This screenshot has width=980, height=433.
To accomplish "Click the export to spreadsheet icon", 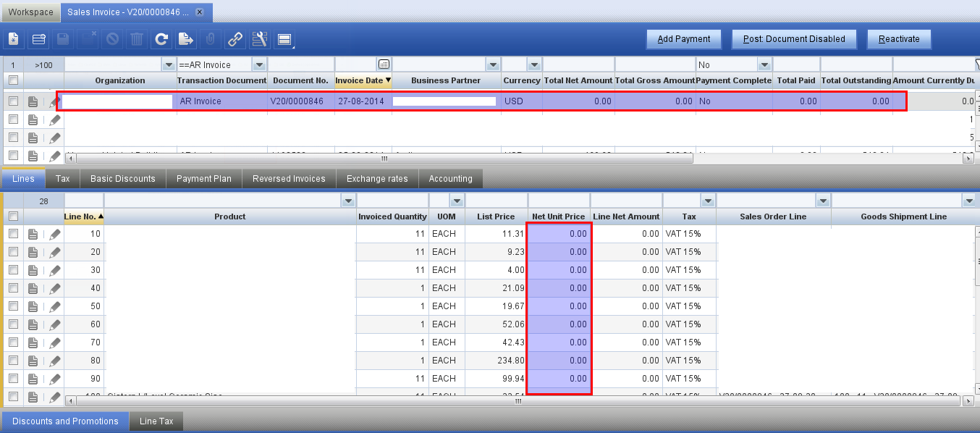I will [x=186, y=39].
